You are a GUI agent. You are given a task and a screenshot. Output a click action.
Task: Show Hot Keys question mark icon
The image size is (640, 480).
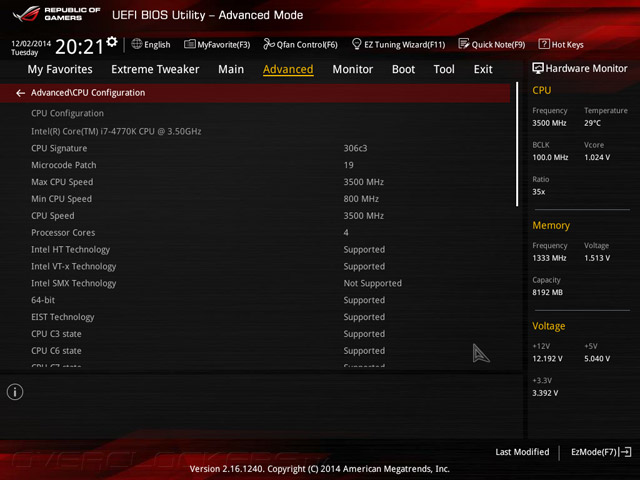(544, 44)
